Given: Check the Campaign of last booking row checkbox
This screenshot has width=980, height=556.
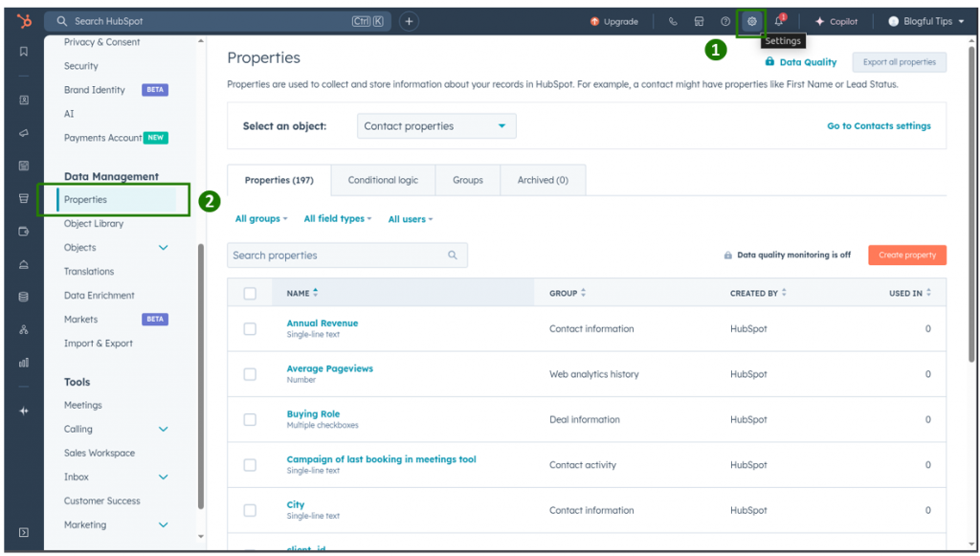Looking at the screenshot, I should (250, 465).
